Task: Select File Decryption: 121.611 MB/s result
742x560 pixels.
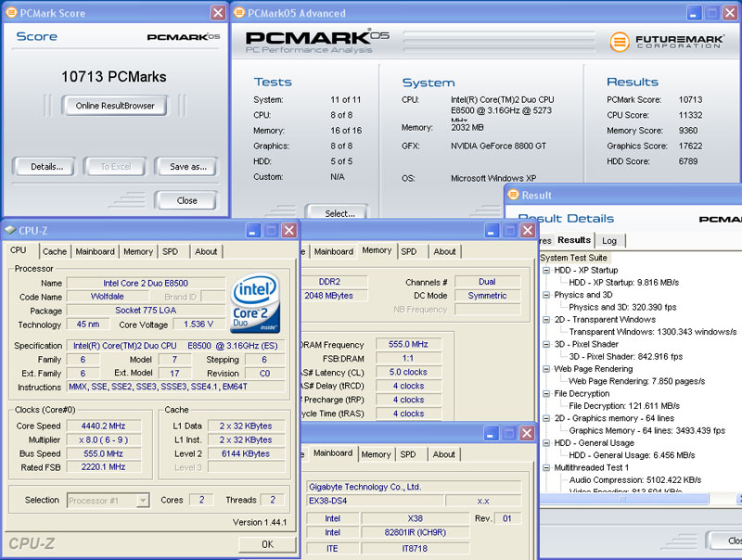Action: [x=624, y=406]
